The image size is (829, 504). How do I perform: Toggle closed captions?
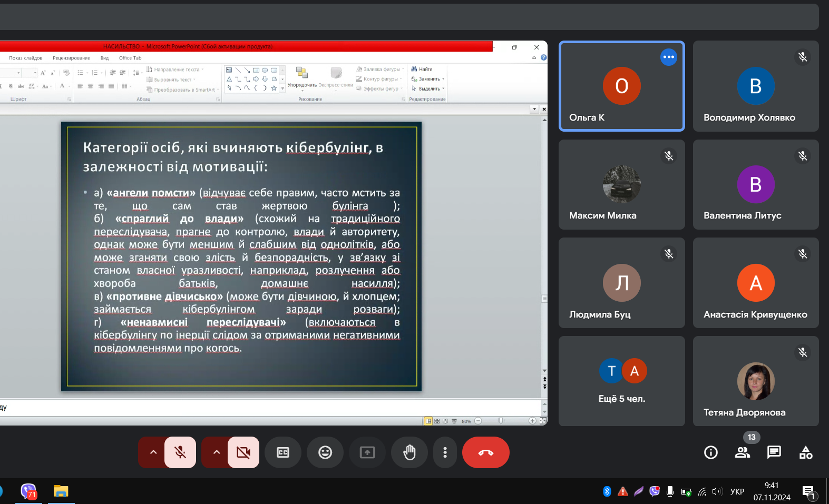coord(283,452)
